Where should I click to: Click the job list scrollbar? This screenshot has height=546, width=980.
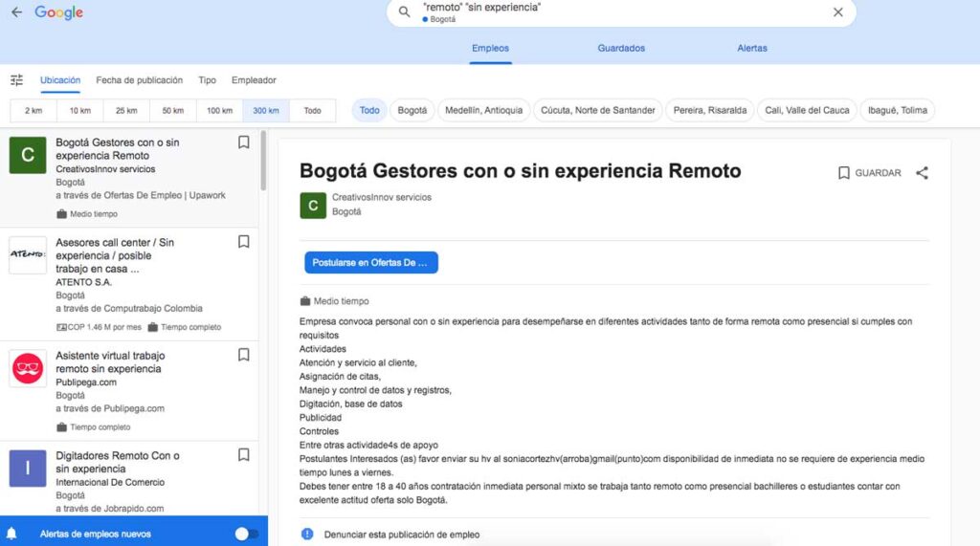[263, 162]
